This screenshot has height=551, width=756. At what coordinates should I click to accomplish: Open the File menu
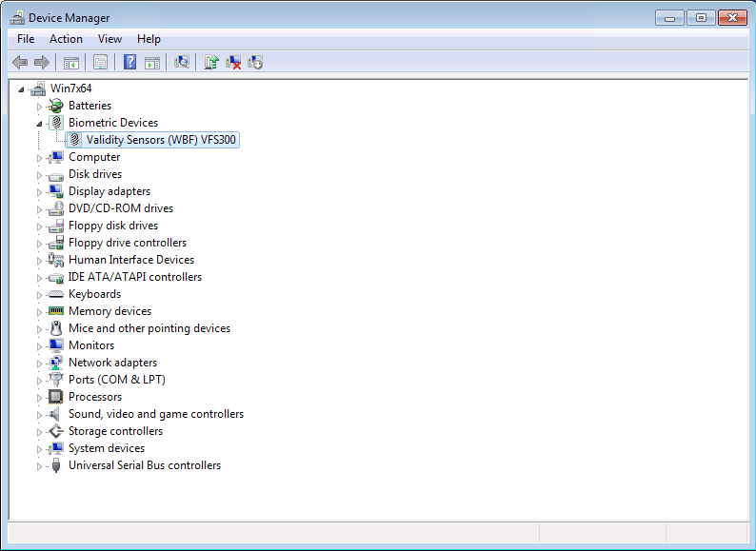click(26, 39)
